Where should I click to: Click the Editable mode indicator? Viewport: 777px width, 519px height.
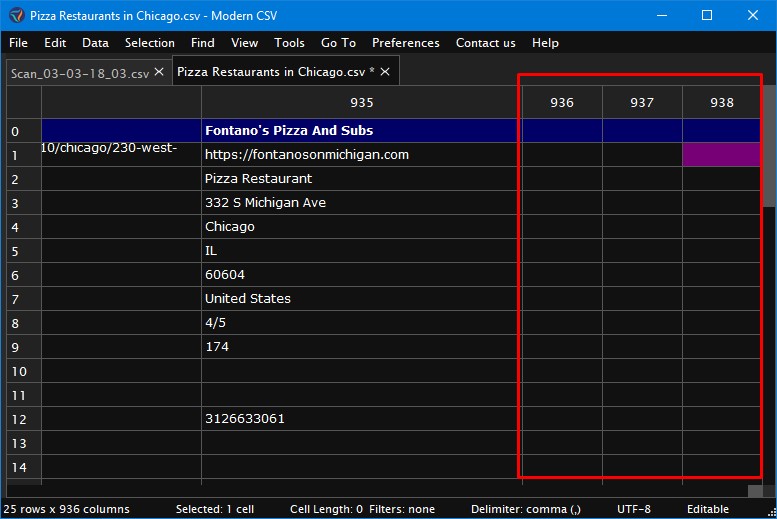[708, 509]
